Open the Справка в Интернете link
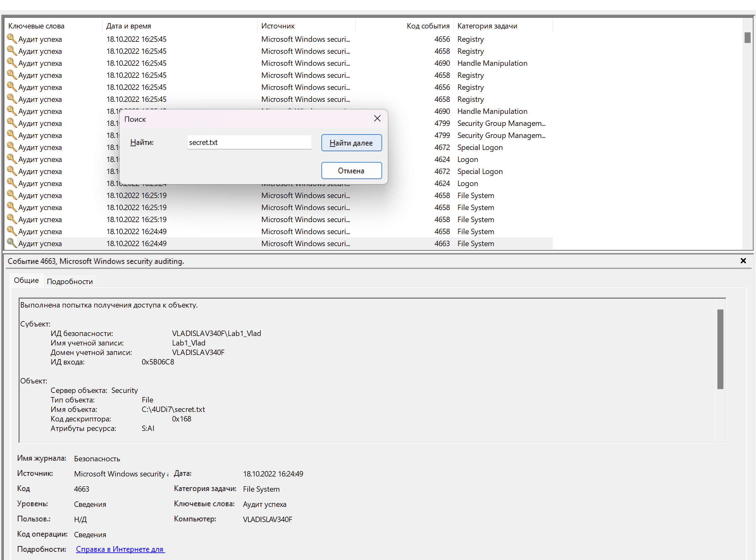 click(120, 549)
